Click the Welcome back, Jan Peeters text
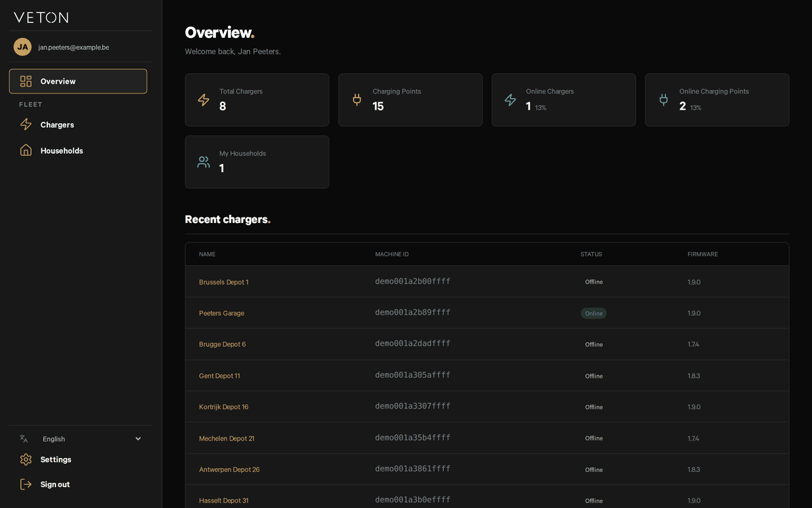The image size is (812, 508). (233, 51)
